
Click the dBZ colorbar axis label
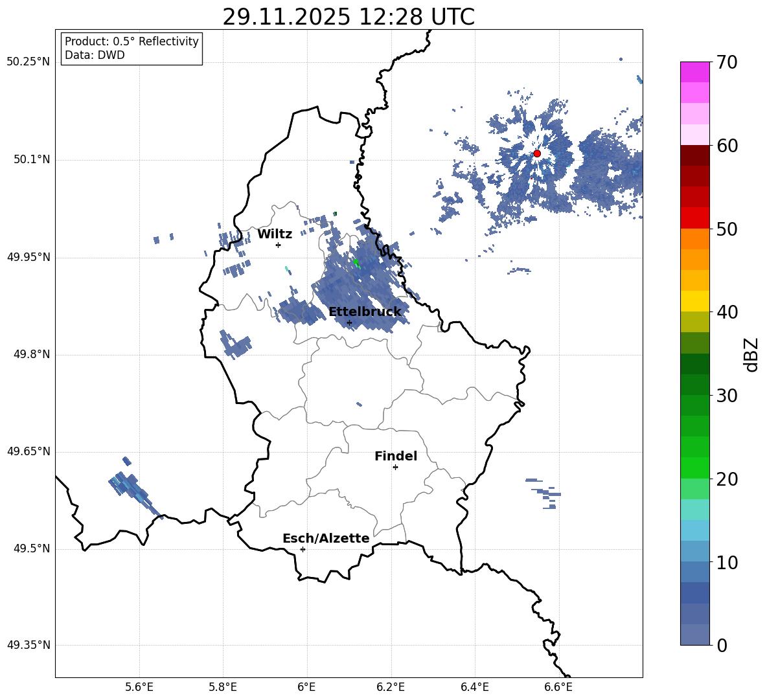click(752, 354)
